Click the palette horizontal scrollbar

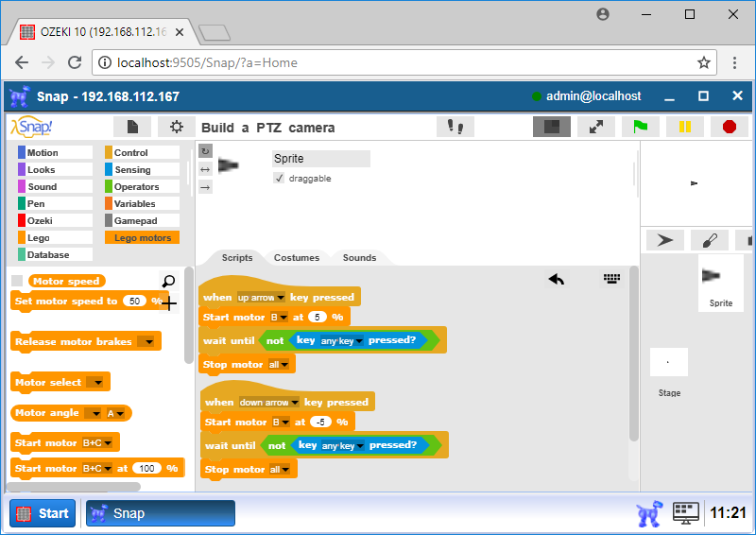tap(74, 487)
